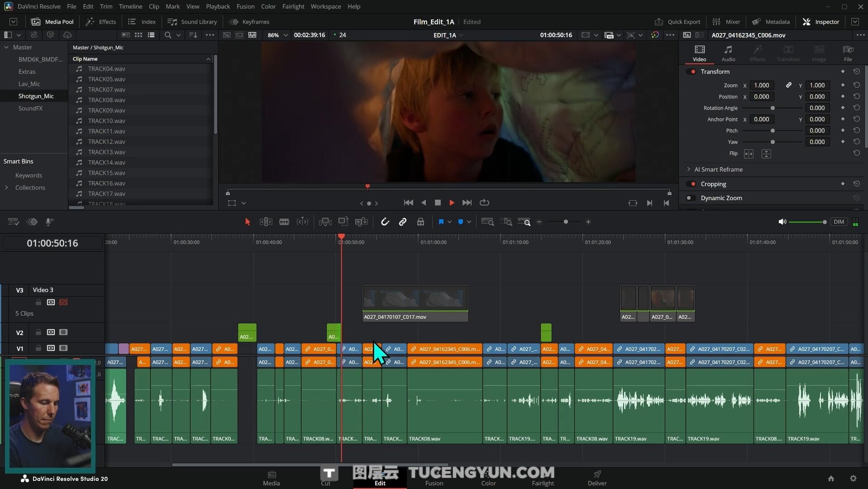Select the arrow Selection Mode tool
The width and height of the screenshot is (868, 489).
tap(248, 222)
